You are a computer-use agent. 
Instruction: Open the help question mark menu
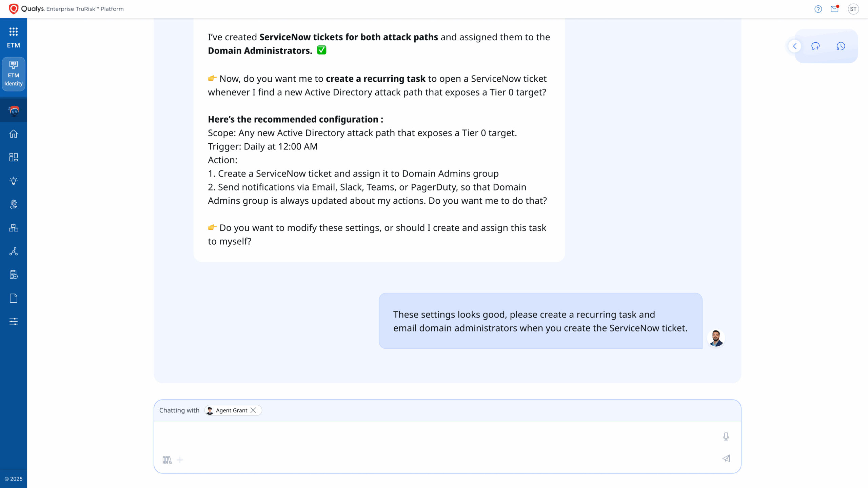click(x=818, y=9)
